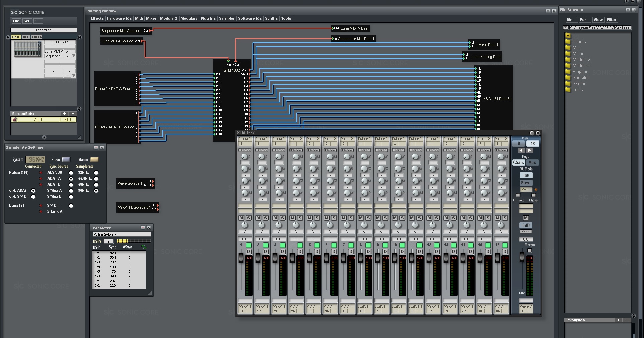Screen dimensions: 644x338
Task: Switch to the Aux page in the mixer
Action: pos(532,162)
